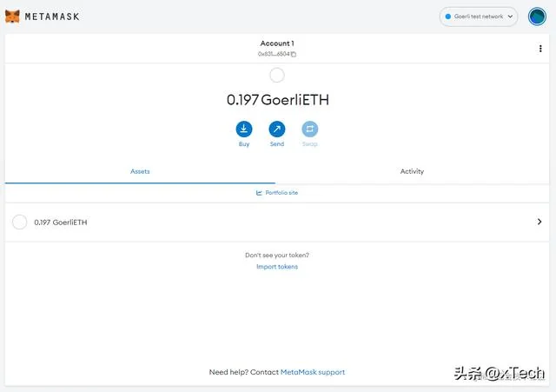Viewport: 556px width, 392px height.
Task: Open the three-dot account options menu
Action: 540,49
